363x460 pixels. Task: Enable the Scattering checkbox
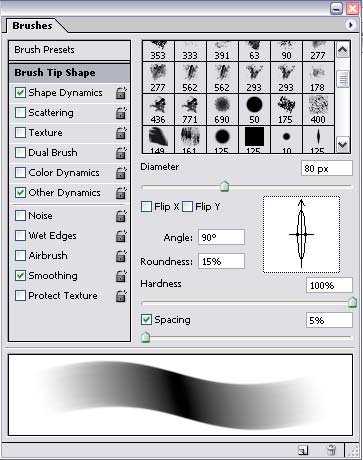[20, 113]
